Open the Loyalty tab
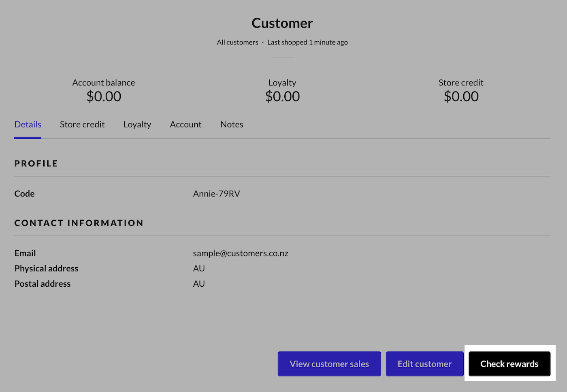The width and height of the screenshot is (567, 392). pyautogui.click(x=137, y=124)
